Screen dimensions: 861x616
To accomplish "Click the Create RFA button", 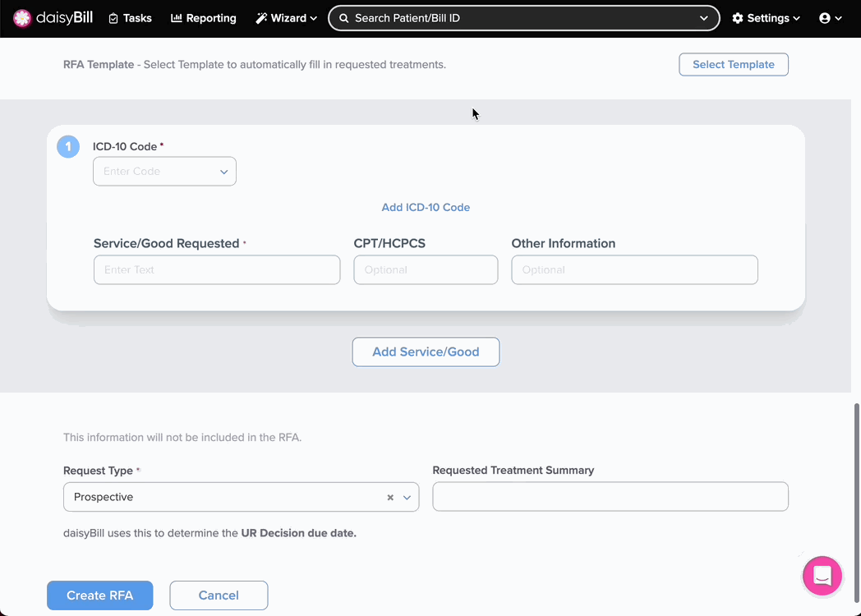I will pyautogui.click(x=100, y=595).
